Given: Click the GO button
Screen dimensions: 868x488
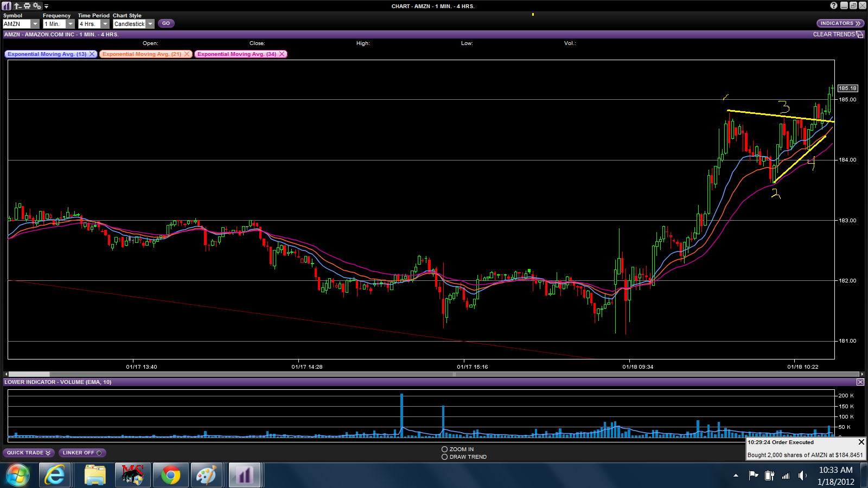Looking at the screenshot, I should click(166, 23).
